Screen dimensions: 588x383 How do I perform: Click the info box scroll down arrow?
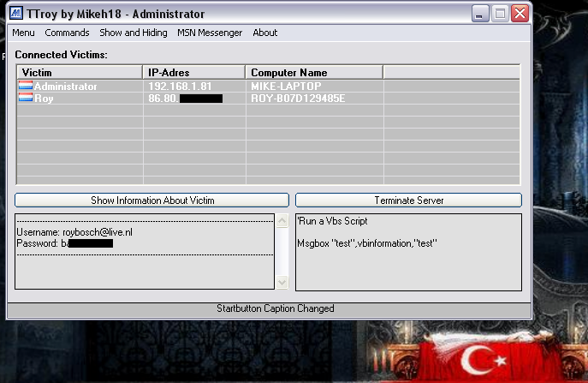tap(282, 282)
